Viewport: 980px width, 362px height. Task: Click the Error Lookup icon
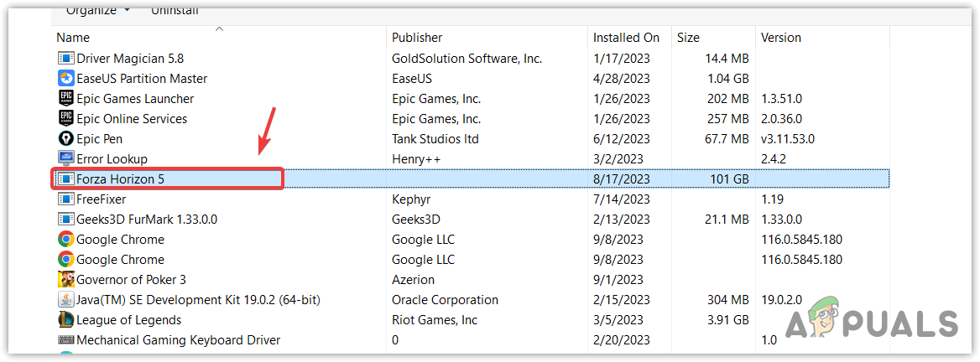66,159
